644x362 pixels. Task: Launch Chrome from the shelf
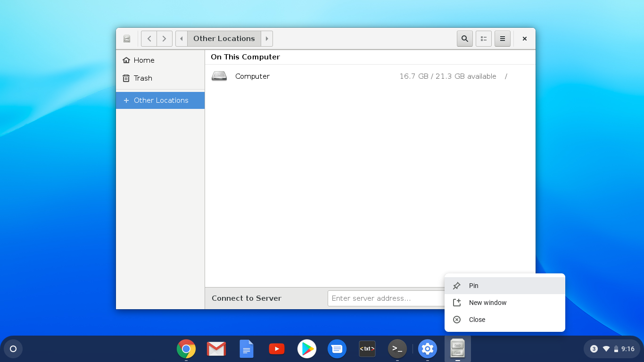coord(186,349)
